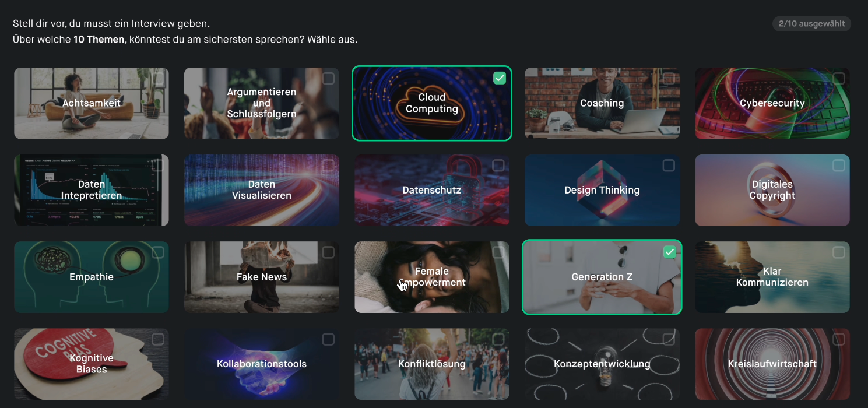The height and width of the screenshot is (408, 868).
Task: Select the Konfliktlösung topic card
Action: 432,364
